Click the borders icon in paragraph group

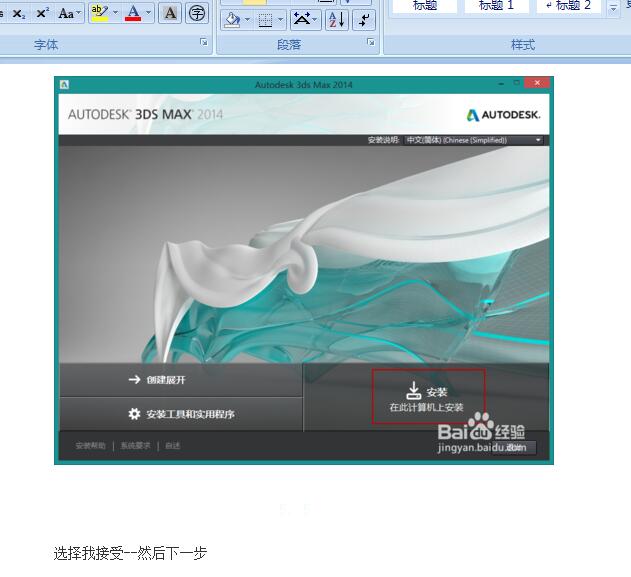click(265, 19)
